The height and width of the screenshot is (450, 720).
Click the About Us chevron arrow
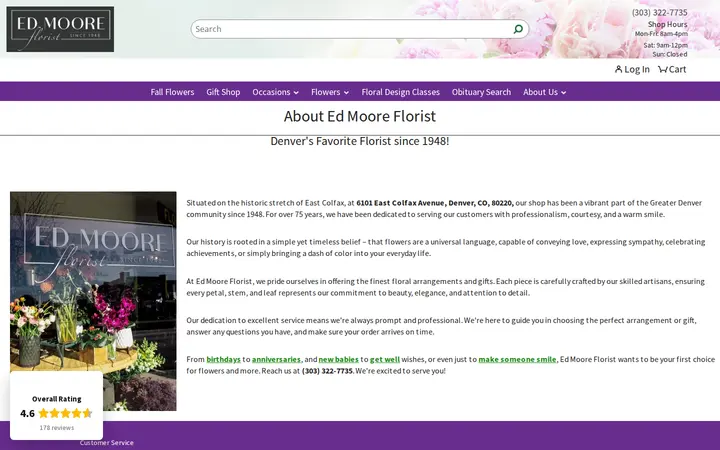tap(563, 93)
